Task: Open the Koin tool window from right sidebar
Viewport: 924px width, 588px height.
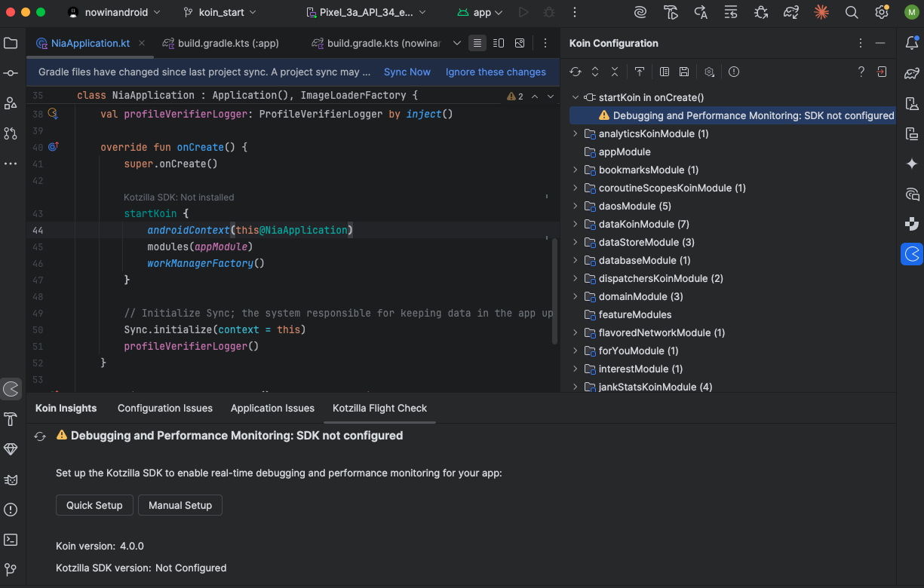Action: pyautogui.click(x=912, y=254)
